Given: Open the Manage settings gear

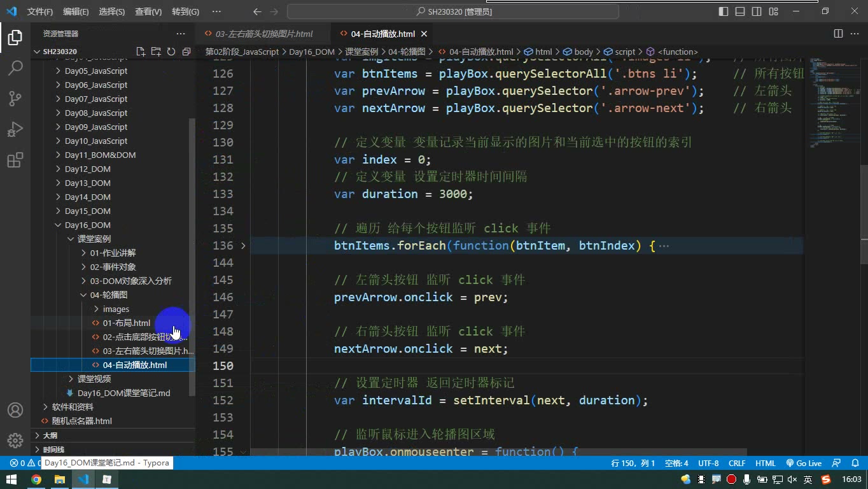Looking at the screenshot, I should [x=15, y=441].
